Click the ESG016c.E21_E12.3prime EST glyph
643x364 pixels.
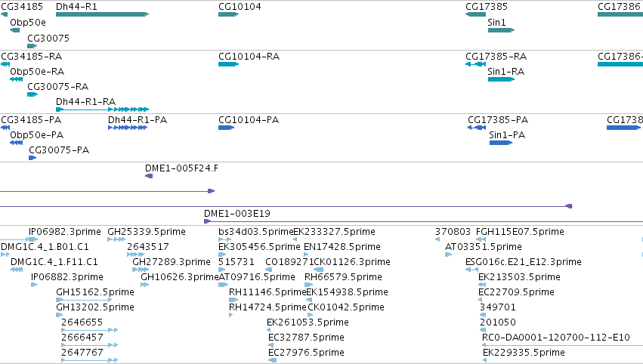point(472,270)
